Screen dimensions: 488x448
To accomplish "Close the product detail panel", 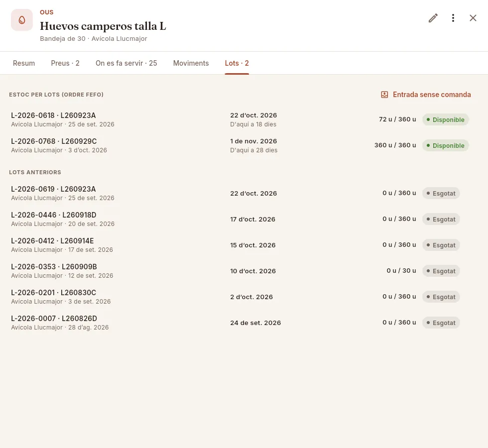I will coord(473,18).
